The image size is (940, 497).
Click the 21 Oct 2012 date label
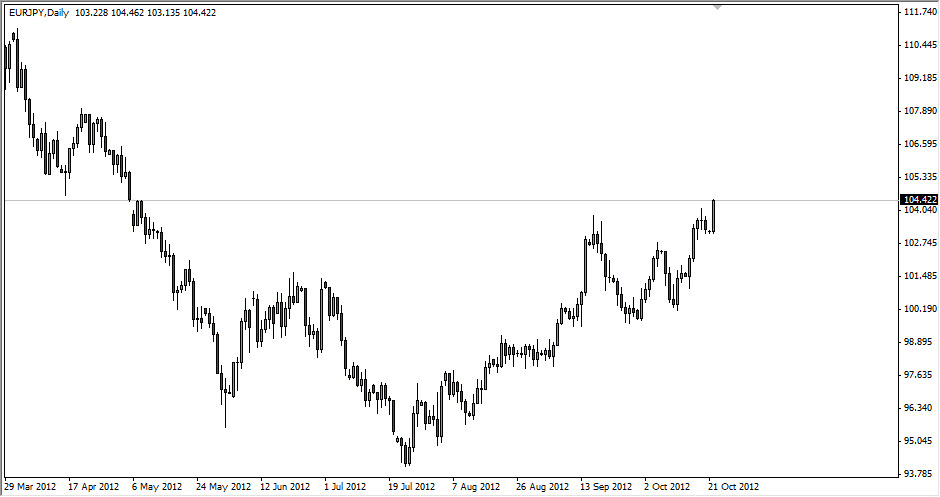(x=733, y=487)
